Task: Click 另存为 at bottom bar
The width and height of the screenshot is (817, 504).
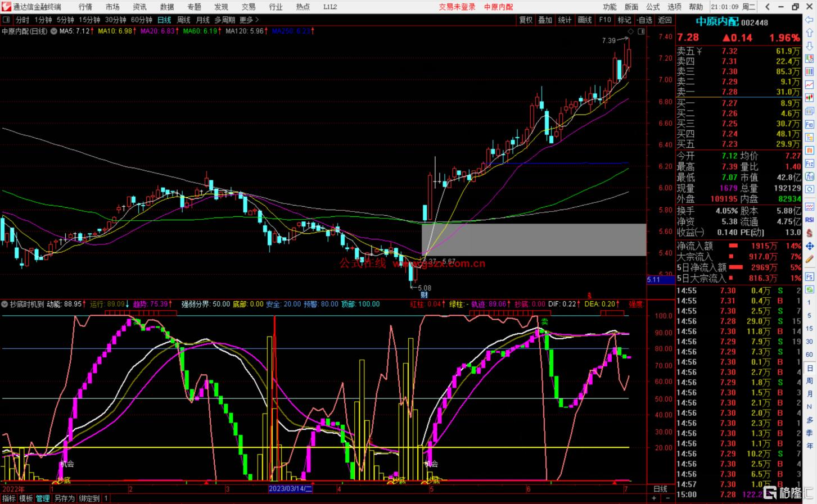Action: (x=64, y=498)
